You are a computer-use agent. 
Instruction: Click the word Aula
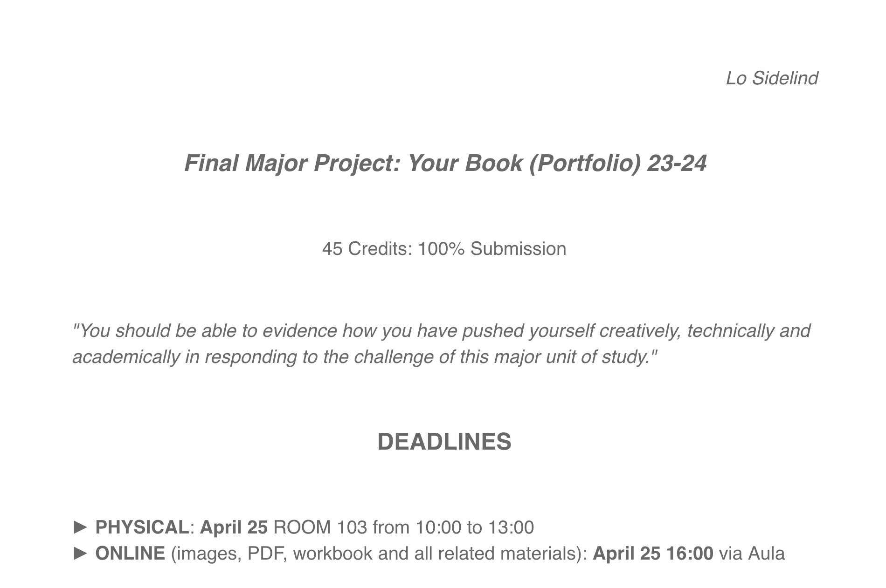[x=766, y=554]
